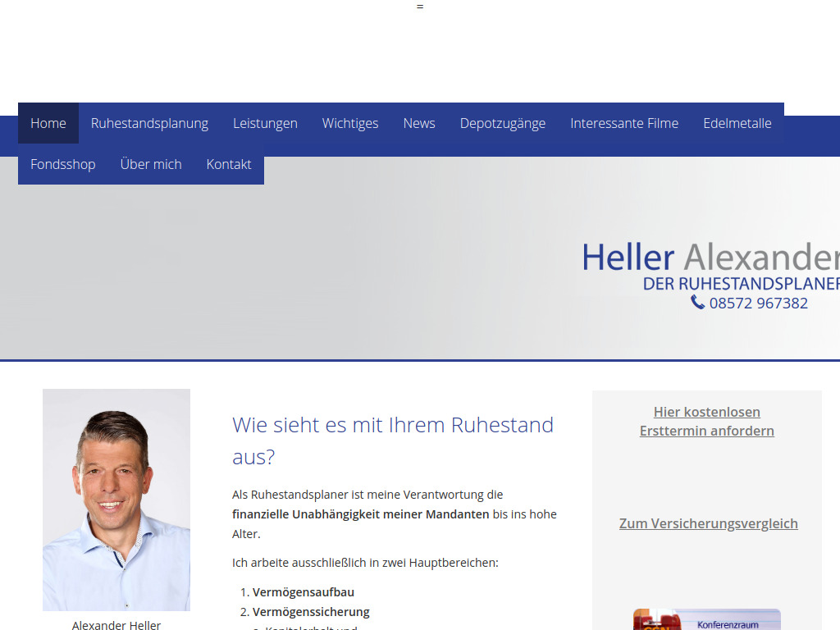Click the telephone icon beside the phone number
Image resolution: width=840 pixels, height=630 pixels.
pyautogui.click(x=696, y=303)
